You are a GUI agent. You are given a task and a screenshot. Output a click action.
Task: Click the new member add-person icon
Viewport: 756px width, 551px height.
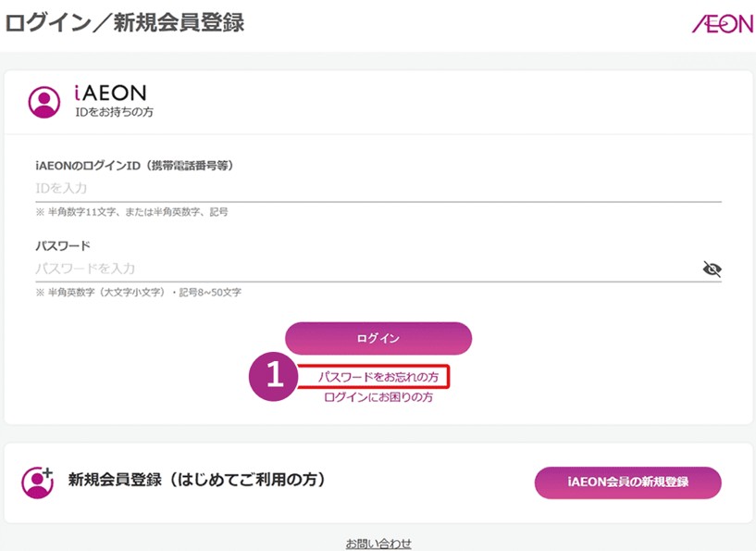coord(38,482)
